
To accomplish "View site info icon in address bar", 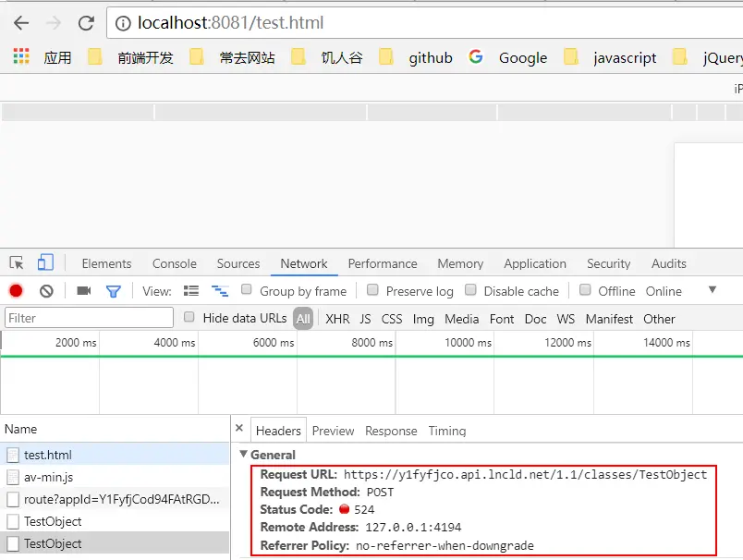I will pos(123,23).
